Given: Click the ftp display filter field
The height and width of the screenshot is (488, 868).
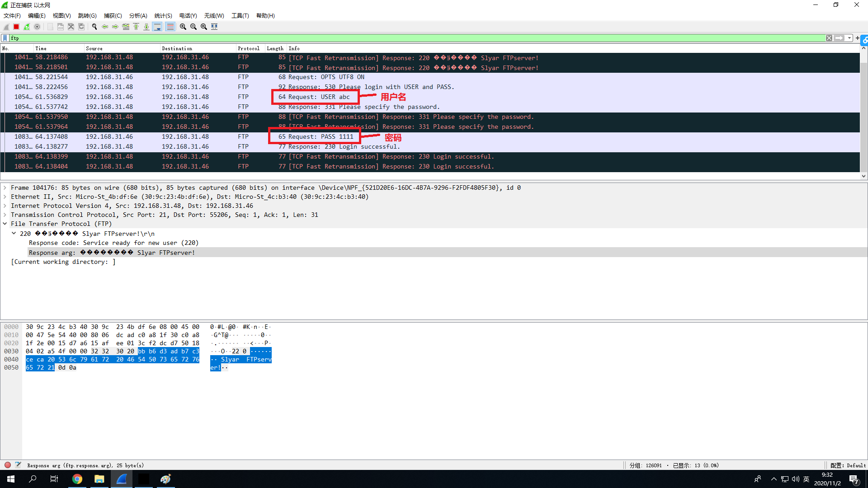Looking at the screenshot, I should coord(407,38).
